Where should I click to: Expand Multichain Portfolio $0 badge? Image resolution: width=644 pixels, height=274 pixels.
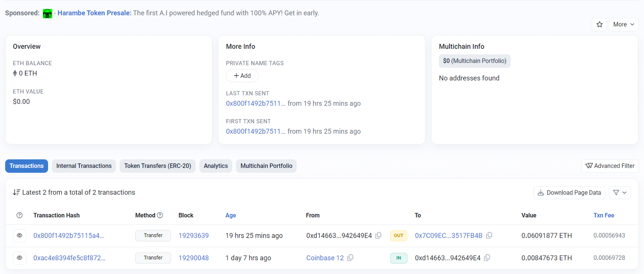click(474, 61)
